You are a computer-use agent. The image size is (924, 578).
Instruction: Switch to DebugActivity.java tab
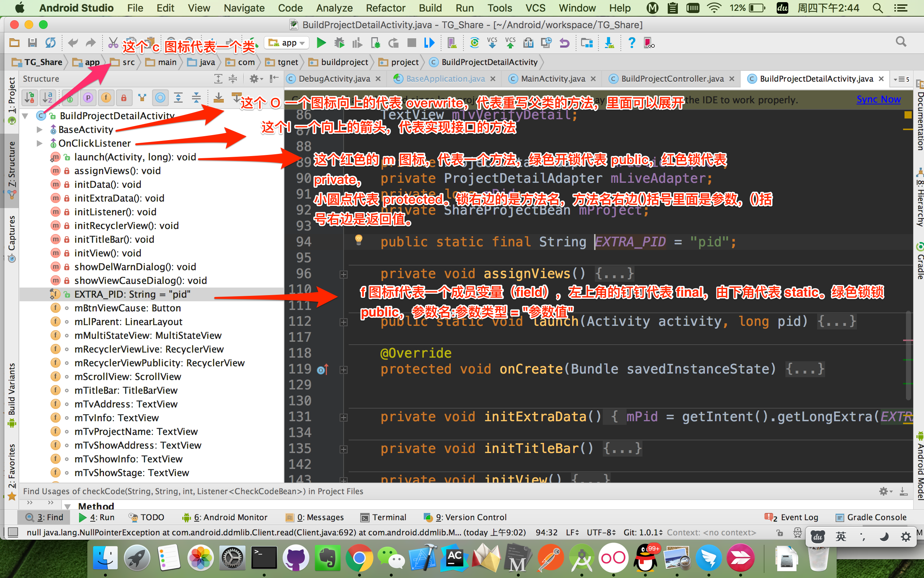pos(334,79)
